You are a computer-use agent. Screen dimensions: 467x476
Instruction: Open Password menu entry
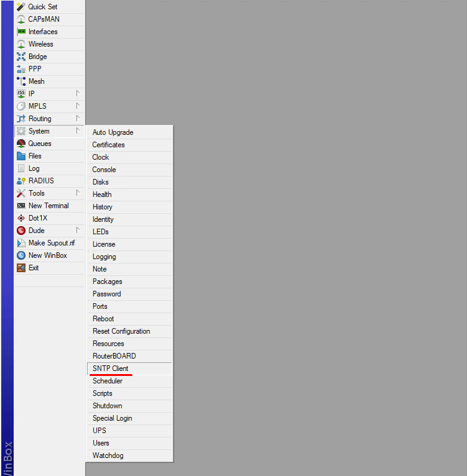129,294
